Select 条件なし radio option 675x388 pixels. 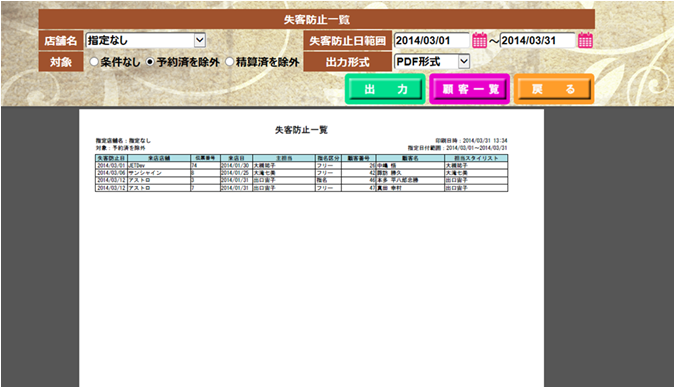tap(94, 62)
